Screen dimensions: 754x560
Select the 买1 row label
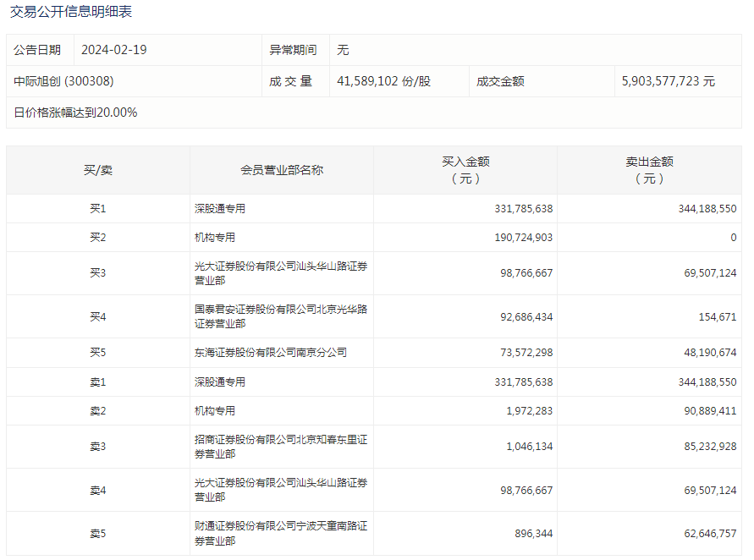[98, 209]
